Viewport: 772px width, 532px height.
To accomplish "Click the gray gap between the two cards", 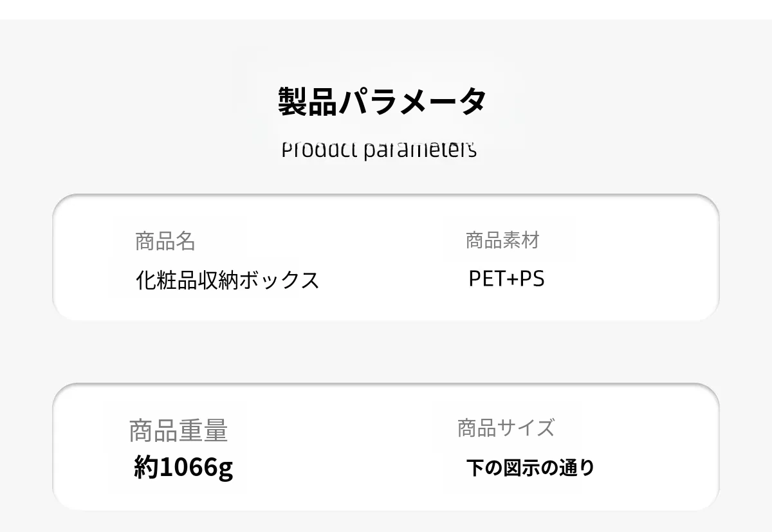I will pos(386,352).
